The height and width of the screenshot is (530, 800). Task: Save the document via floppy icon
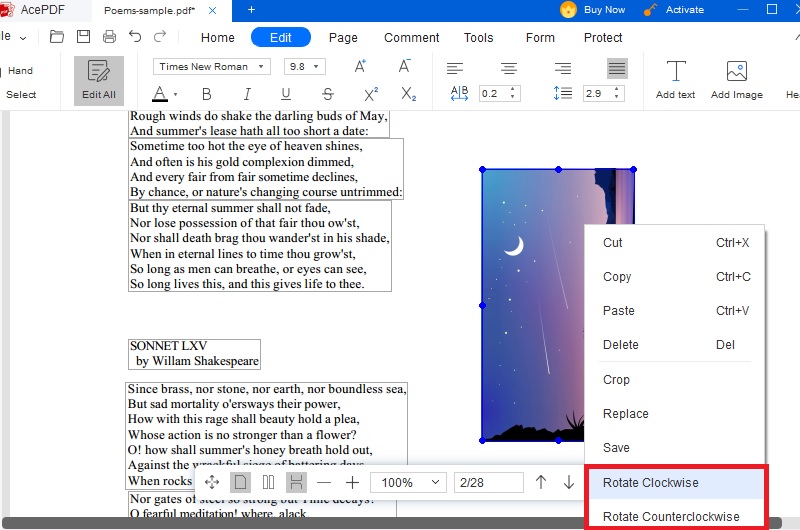click(83, 37)
